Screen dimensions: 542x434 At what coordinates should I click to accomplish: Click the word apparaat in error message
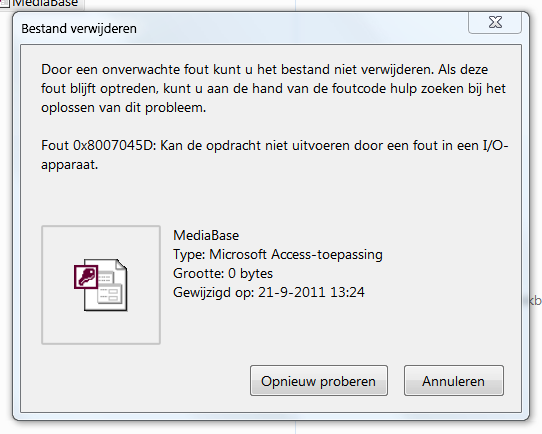[x=69, y=166]
